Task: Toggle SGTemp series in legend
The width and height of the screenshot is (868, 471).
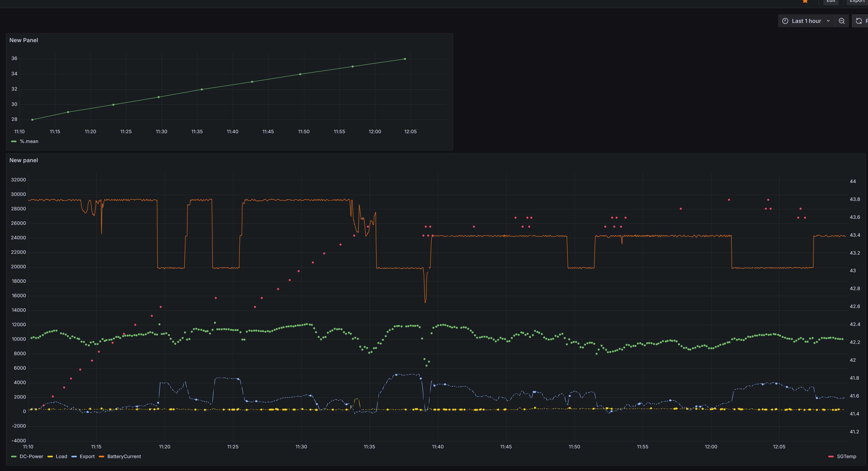Action: click(846, 457)
